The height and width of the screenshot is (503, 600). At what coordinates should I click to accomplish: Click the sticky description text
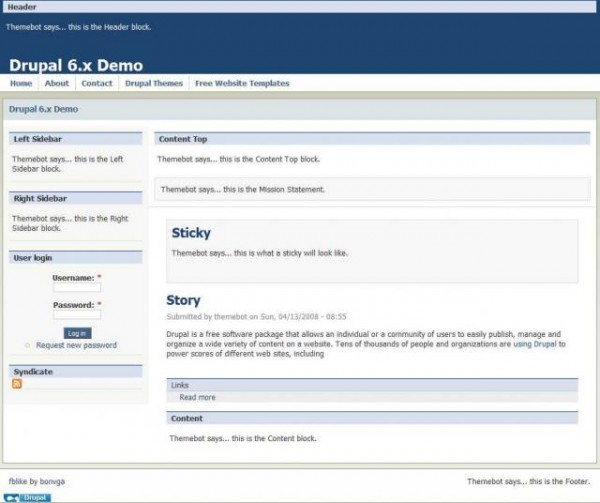pyautogui.click(x=260, y=253)
